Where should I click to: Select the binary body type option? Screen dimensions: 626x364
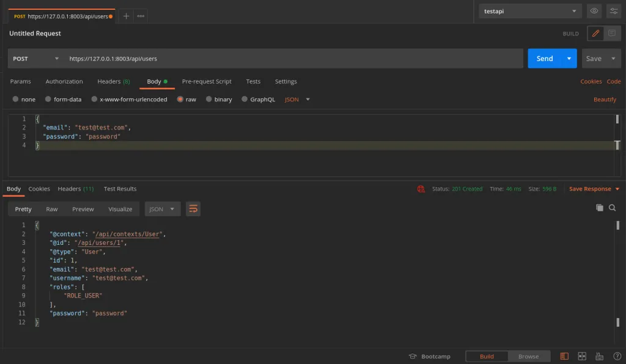[209, 100]
